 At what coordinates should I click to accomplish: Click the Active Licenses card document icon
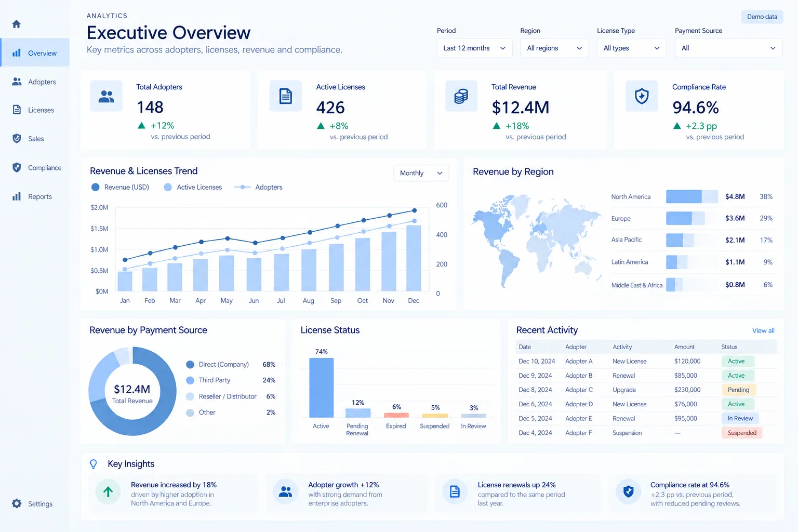point(286,96)
